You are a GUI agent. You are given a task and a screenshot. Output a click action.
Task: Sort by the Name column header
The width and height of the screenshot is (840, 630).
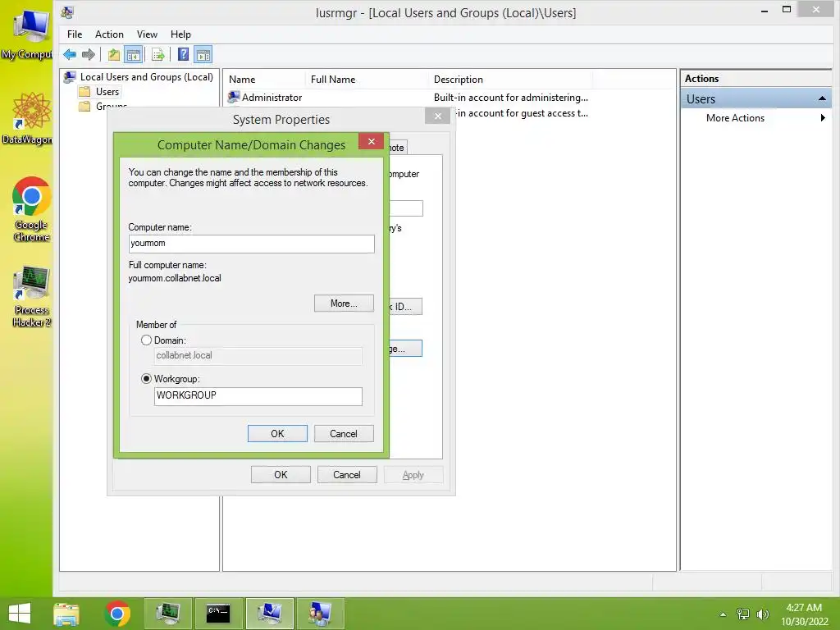(266, 80)
